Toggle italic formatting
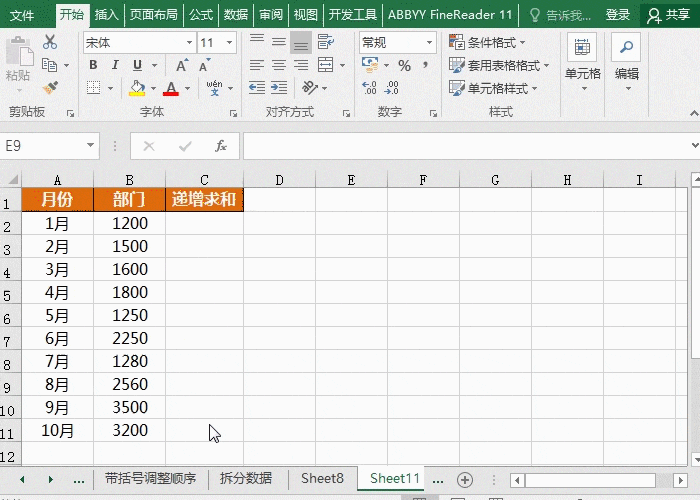Viewport: 700px width, 500px height. click(x=115, y=65)
